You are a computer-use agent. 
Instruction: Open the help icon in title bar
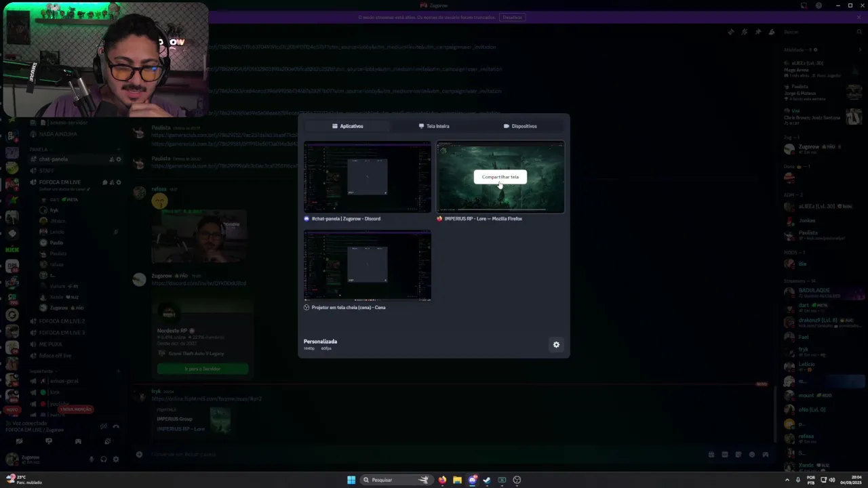tap(819, 5)
